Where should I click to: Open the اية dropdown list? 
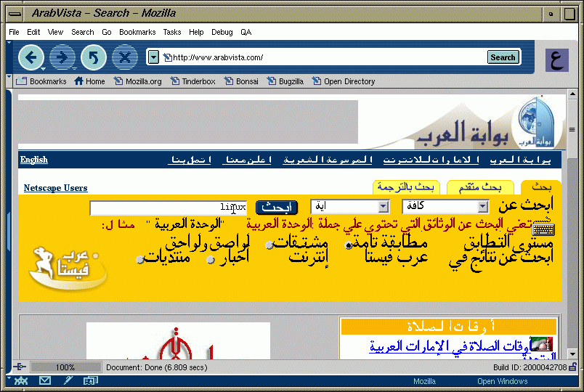click(x=350, y=207)
